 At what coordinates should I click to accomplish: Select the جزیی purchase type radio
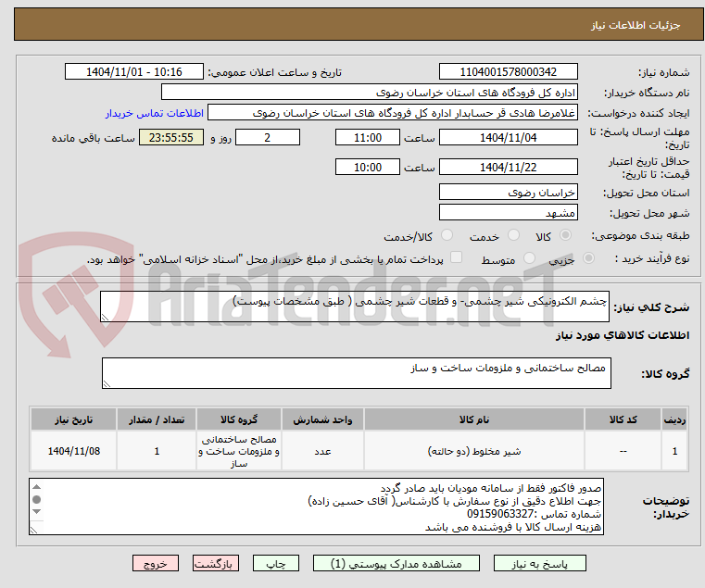588,258
